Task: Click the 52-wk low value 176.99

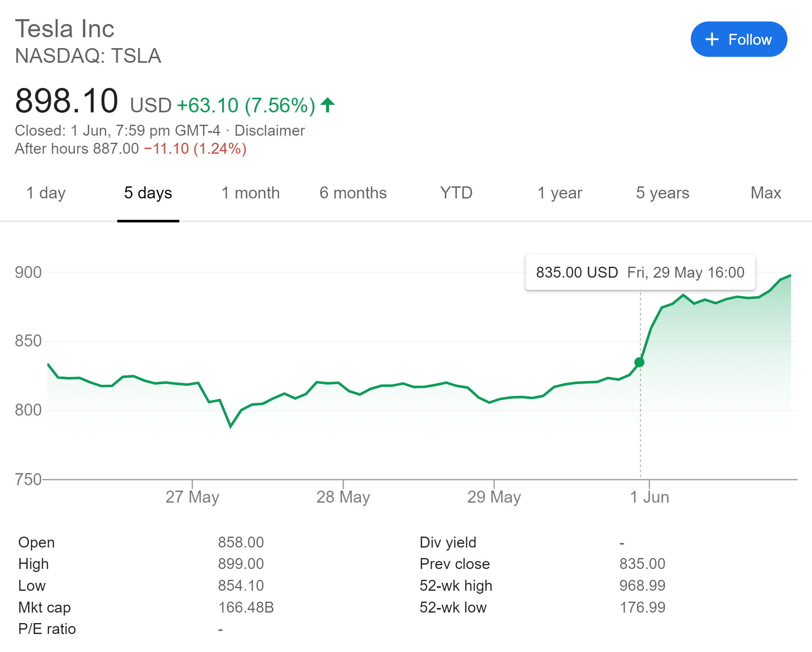Action: pos(642,608)
